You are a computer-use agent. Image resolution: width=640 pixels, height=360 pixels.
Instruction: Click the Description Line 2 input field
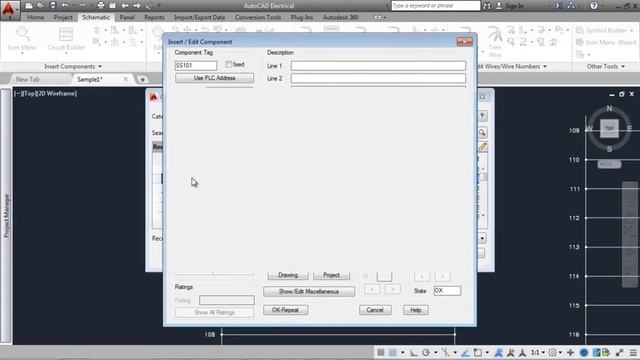click(x=378, y=78)
